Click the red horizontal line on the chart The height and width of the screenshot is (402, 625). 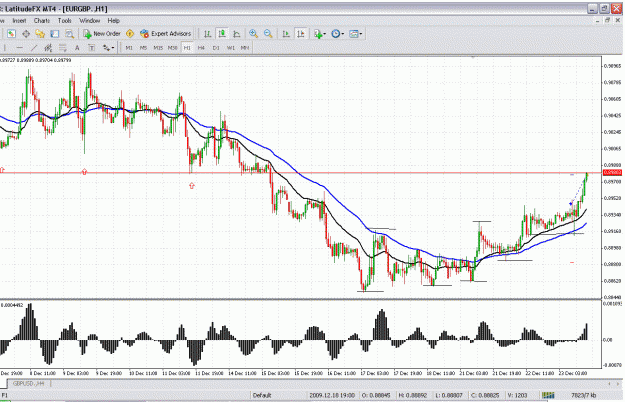pos(301,173)
